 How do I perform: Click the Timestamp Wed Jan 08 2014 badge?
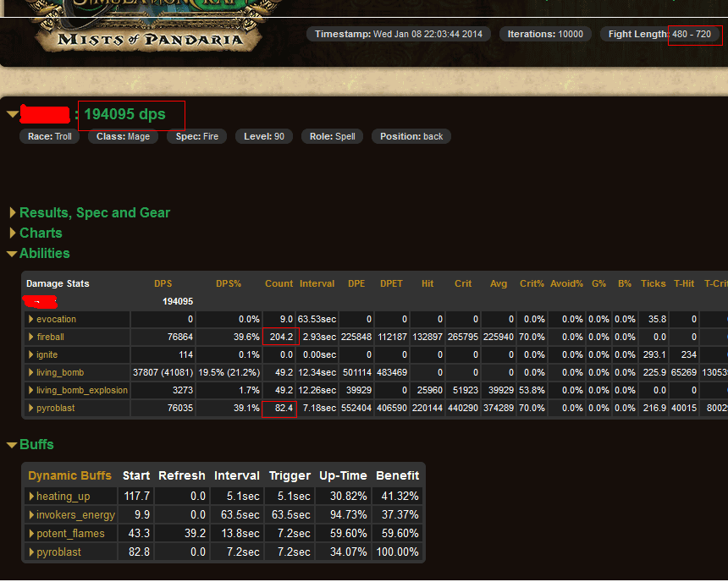tap(399, 34)
